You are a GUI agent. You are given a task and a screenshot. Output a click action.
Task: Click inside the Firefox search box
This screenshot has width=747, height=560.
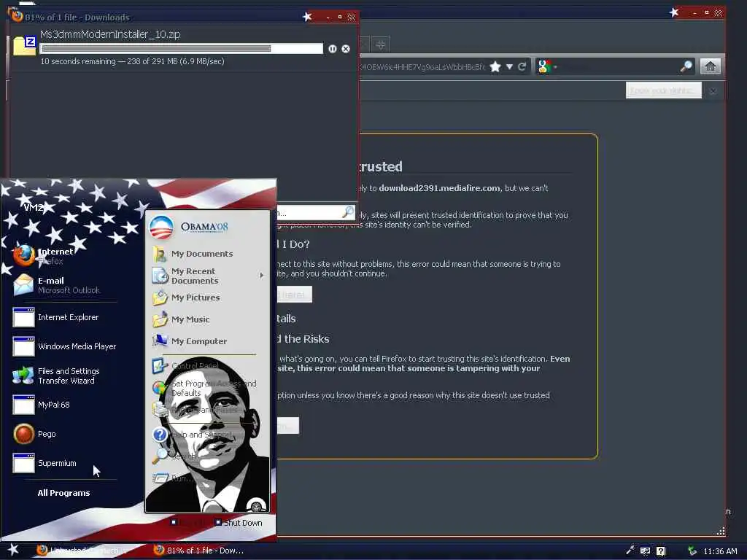[618, 66]
